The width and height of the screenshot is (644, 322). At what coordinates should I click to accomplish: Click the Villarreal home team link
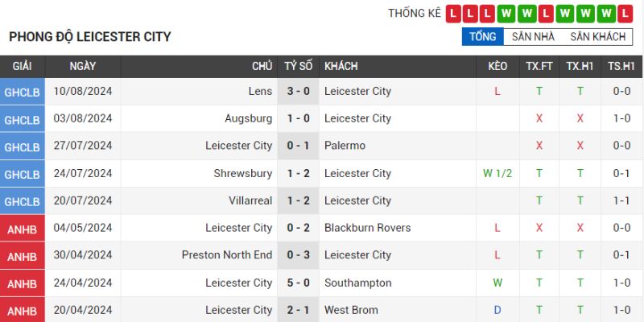pos(248,200)
